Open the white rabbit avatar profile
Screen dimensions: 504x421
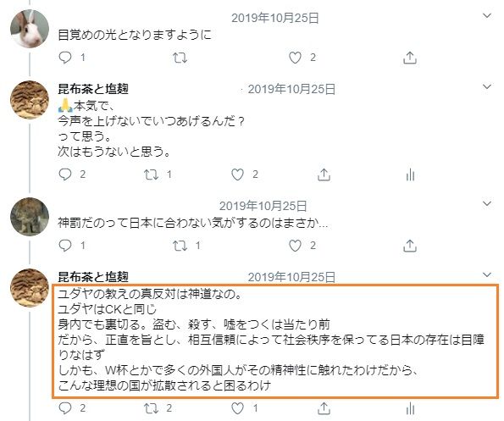click(x=30, y=29)
